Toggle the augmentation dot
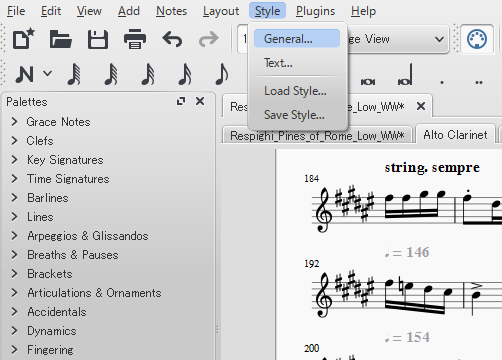This screenshot has width=502, height=360. click(442, 82)
